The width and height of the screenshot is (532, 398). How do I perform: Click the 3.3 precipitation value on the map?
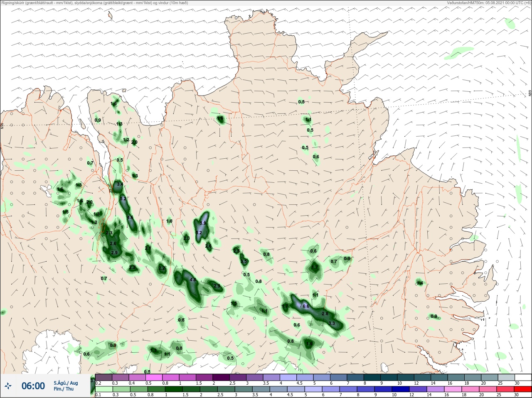coord(332,323)
